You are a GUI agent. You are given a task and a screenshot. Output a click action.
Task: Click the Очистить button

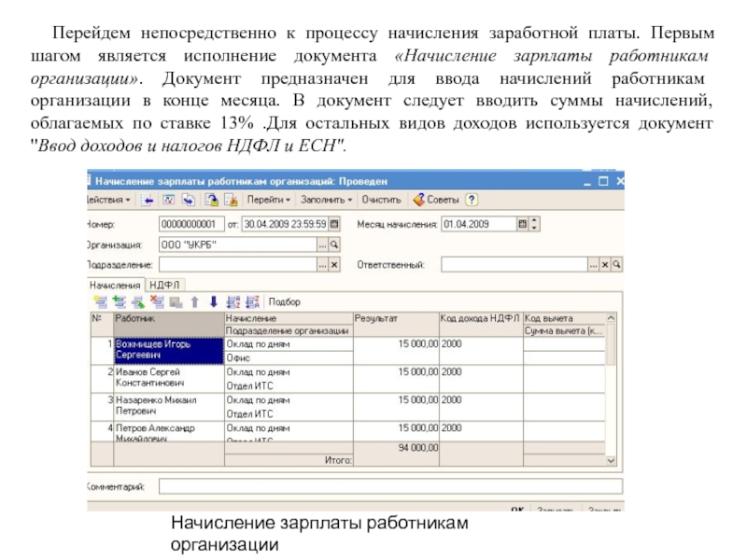pos(381,200)
